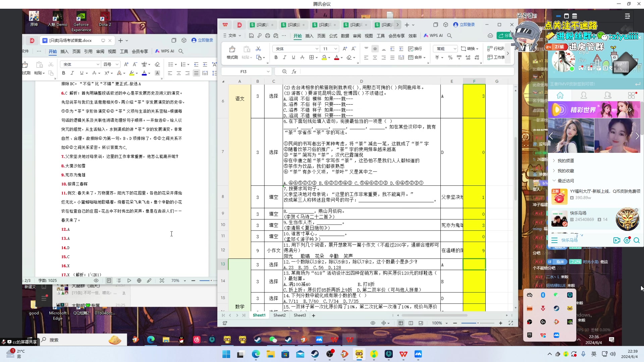
Task: Open the 公式 tab in the spreadsheet ribbon
Action: pyautogui.click(x=333, y=36)
